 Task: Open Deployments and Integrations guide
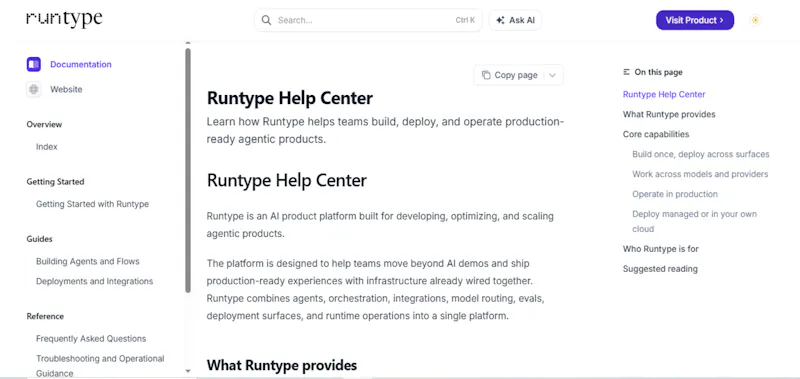[94, 281]
